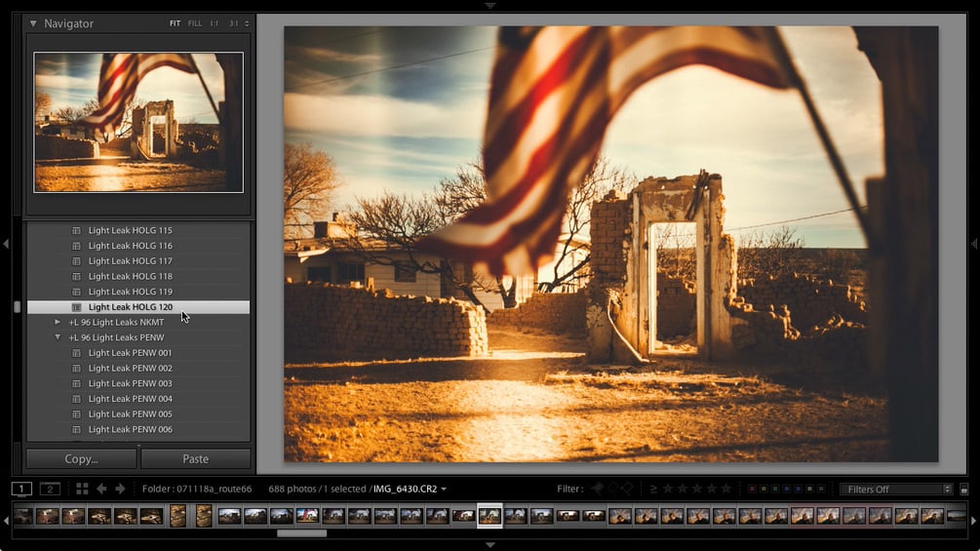Viewport: 980px width, 551px height.
Task: Toggle the five star rating filter
Action: (x=725, y=489)
